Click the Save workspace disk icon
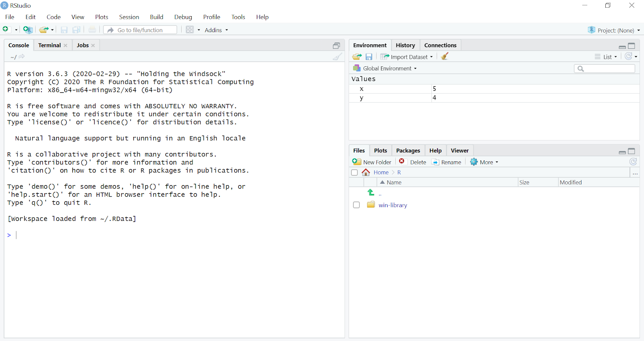 [x=369, y=57]
